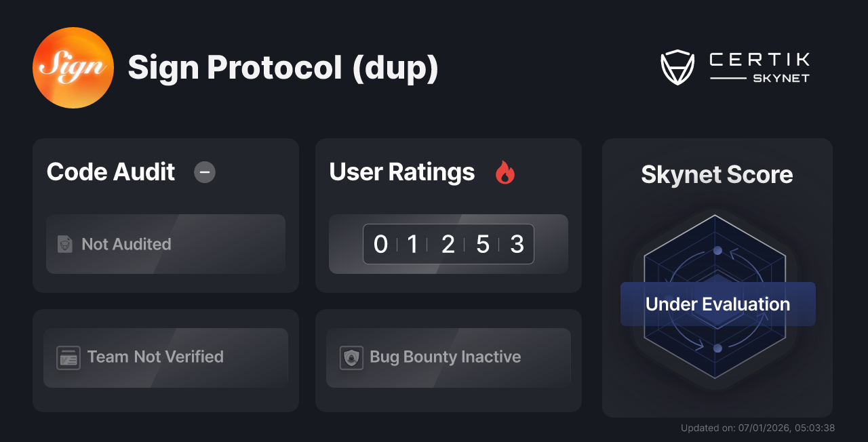The width and height of the screenshot is (868, 442).
Task: Click the updated timestamp text
Action: (x=757, y=428)
